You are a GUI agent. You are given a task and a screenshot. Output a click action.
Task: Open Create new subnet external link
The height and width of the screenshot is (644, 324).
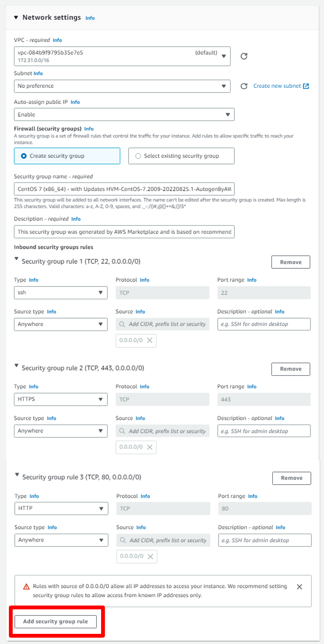pos(281,86)
